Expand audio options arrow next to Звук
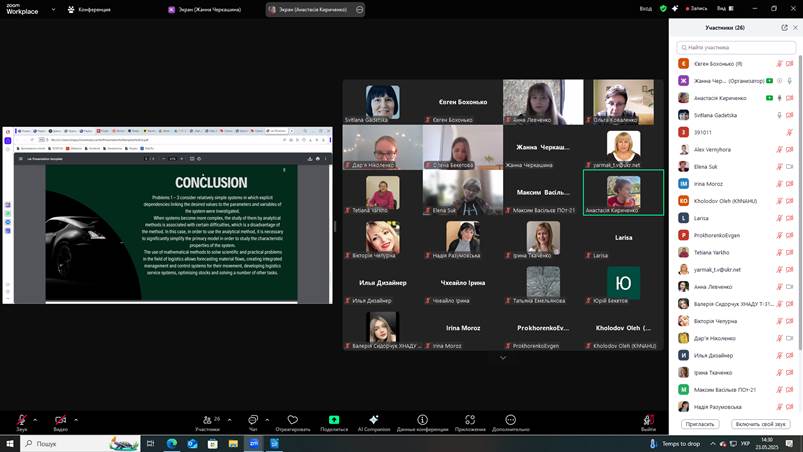The image size is (803, 452). pos(35,419)
